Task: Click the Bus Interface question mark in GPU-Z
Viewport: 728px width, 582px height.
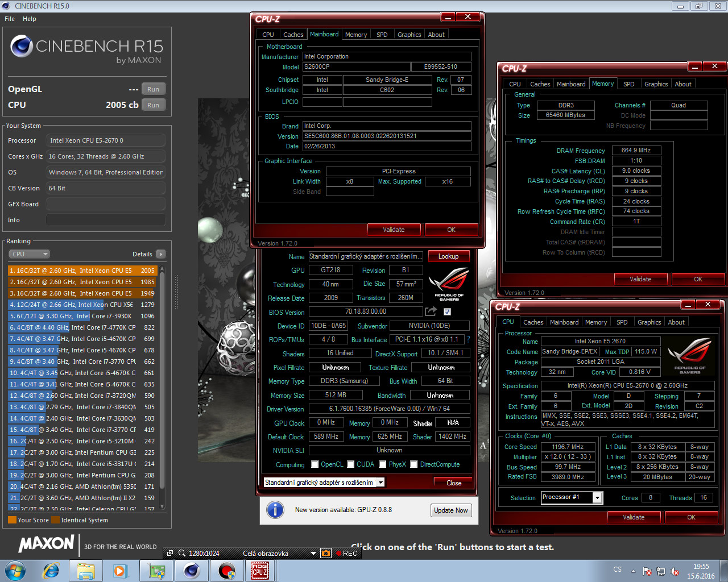Action: 468,339
